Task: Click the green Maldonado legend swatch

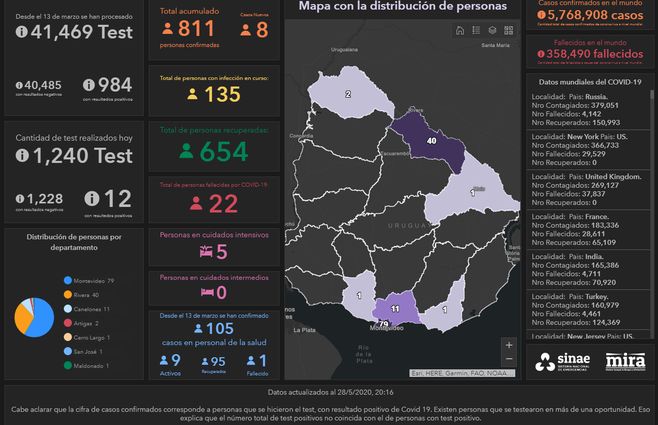Action: tap(67, 365)
